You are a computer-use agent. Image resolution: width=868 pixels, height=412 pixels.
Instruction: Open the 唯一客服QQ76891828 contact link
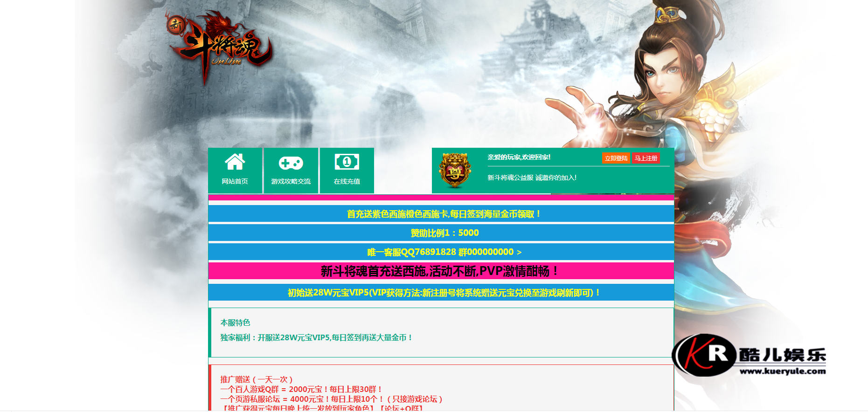click(444, 252)
